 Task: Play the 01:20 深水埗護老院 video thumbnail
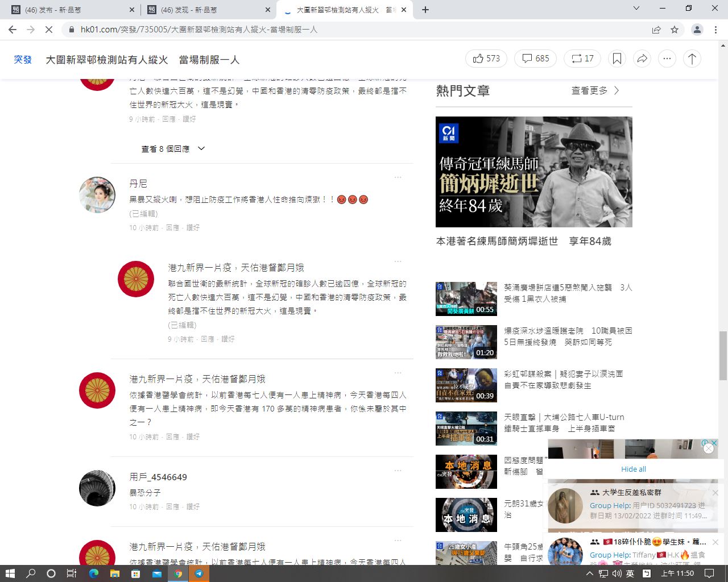click(466, 342)
